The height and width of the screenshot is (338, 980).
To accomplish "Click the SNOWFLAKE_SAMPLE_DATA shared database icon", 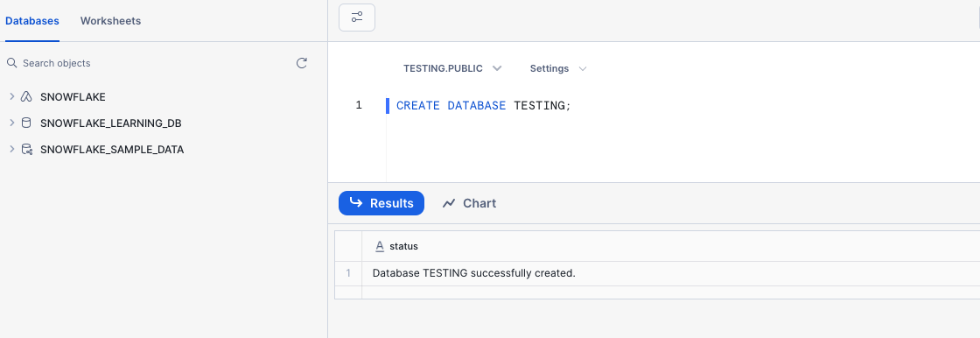I will point(27,150).
